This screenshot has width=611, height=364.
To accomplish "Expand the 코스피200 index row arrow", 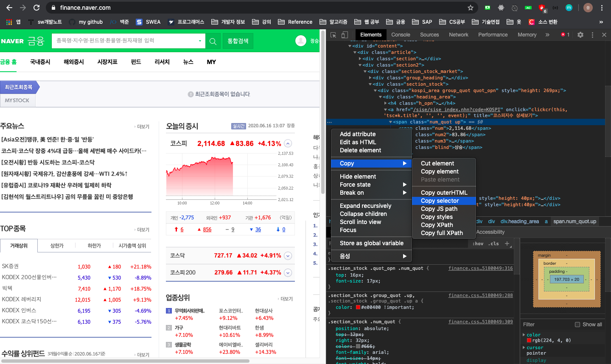I will click(x=288, y=273).
